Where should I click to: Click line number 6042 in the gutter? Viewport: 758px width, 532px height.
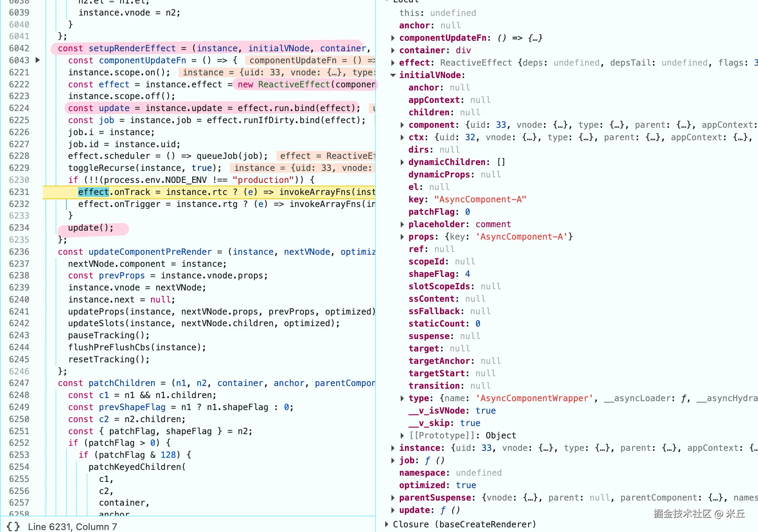19,48
